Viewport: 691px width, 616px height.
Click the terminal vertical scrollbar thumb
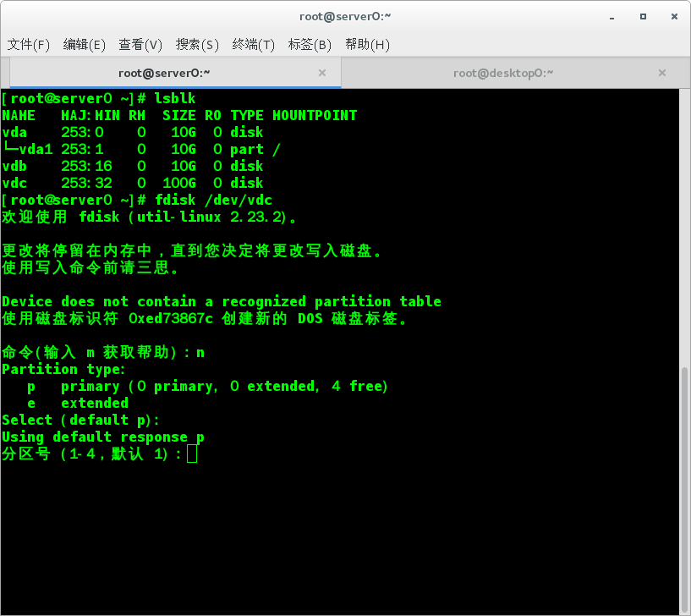684,489
